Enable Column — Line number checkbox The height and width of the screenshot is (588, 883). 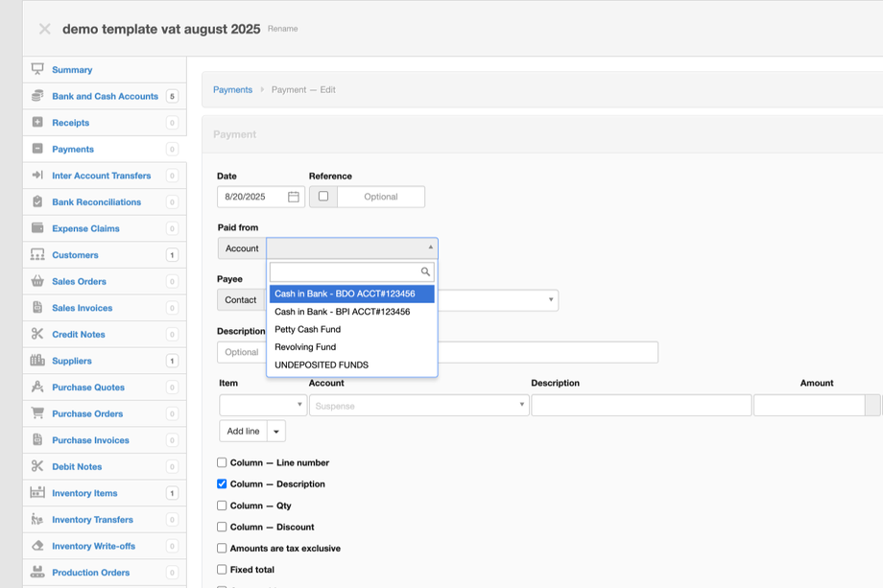point(222,462)
